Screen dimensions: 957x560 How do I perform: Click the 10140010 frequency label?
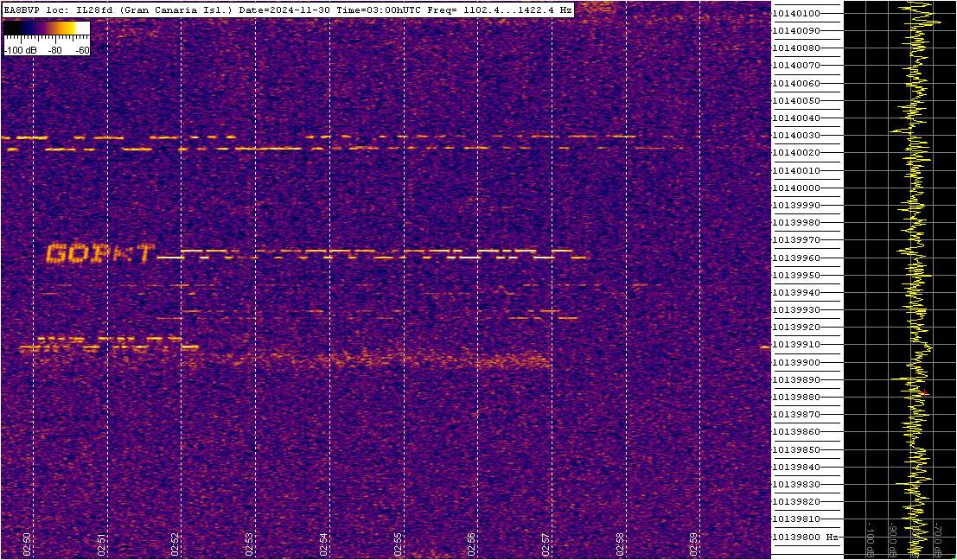tap(796, 170)
